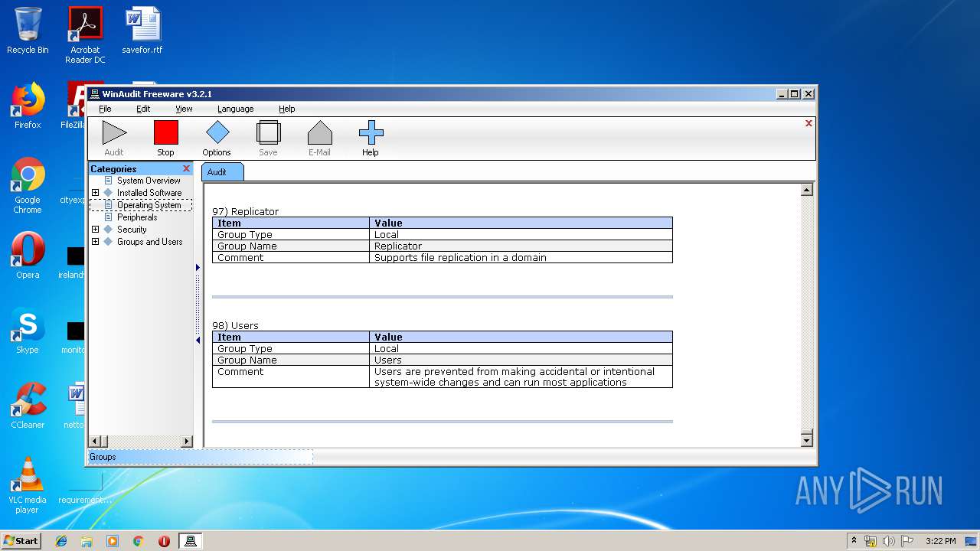Close the Categories panel
This screenshot has height=551, width=980.
(186, 168)
